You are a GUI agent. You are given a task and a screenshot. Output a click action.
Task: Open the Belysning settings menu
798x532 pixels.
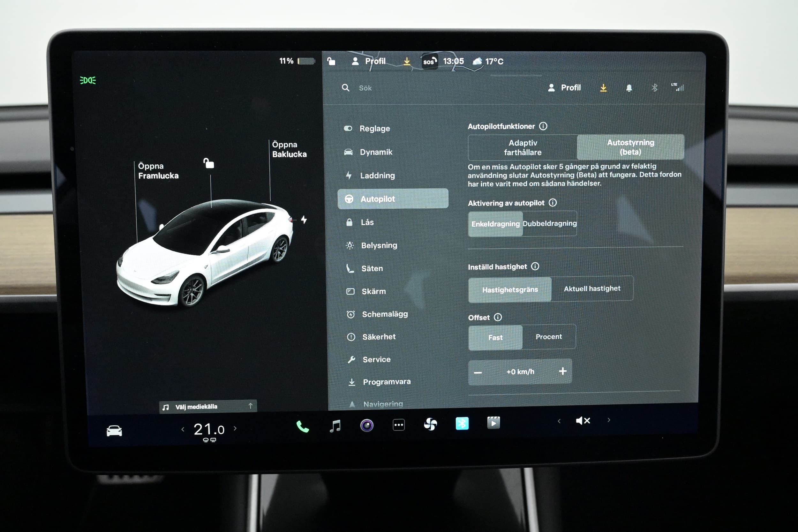pos(371,245)
